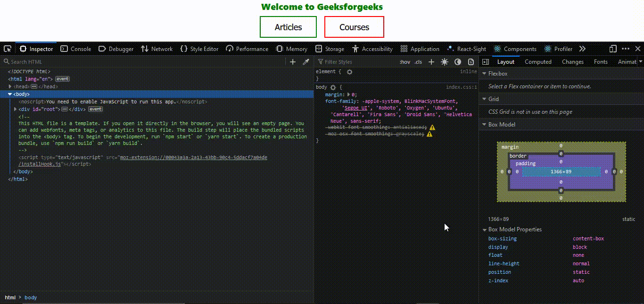Create a new node with plus icon
Image resolution: width=644 pixels, height=304 pixels.
tap(293, 62)
